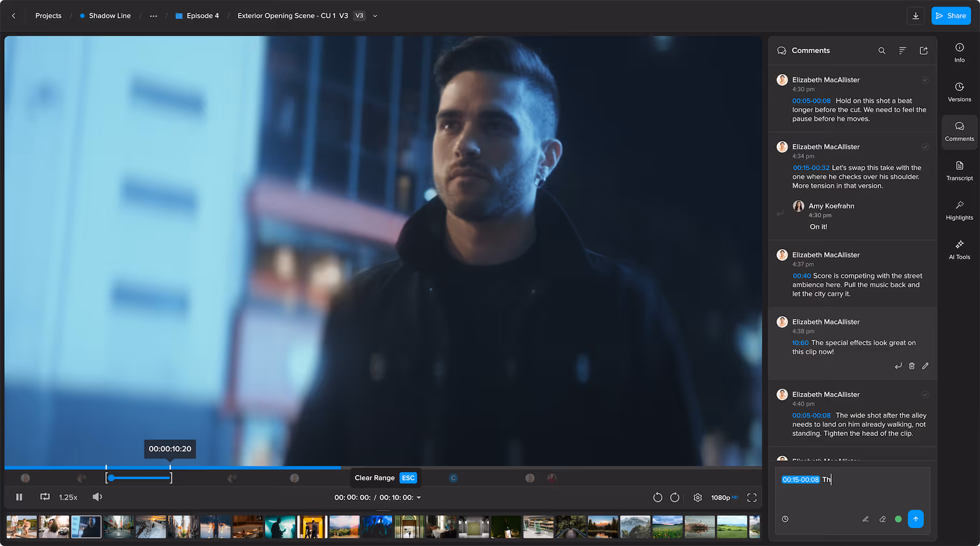
Task: Toggle loop playback
Action: pos(45,497)
